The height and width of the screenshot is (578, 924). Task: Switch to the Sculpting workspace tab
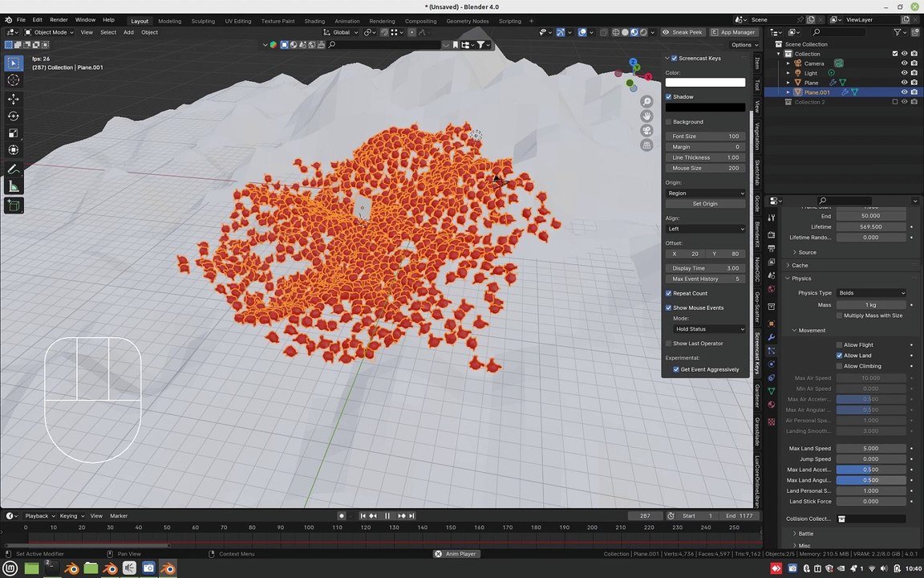[x=203, y=21]
